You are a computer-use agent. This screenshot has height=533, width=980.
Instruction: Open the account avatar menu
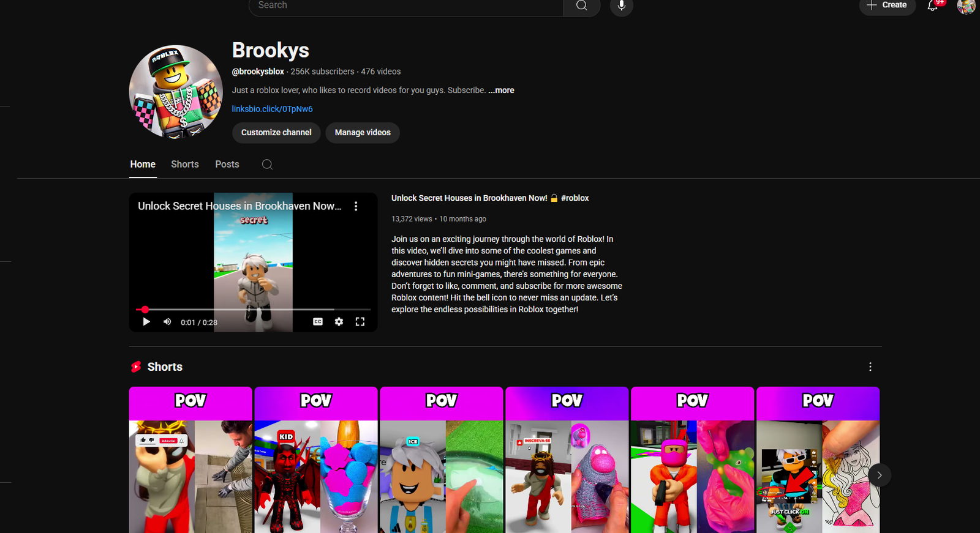[966, 6]
